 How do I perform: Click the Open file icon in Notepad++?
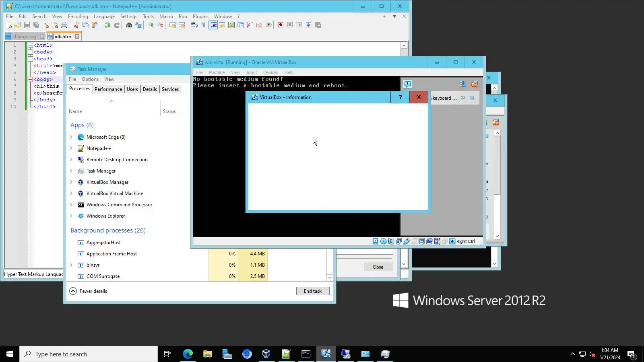(18, 25)
